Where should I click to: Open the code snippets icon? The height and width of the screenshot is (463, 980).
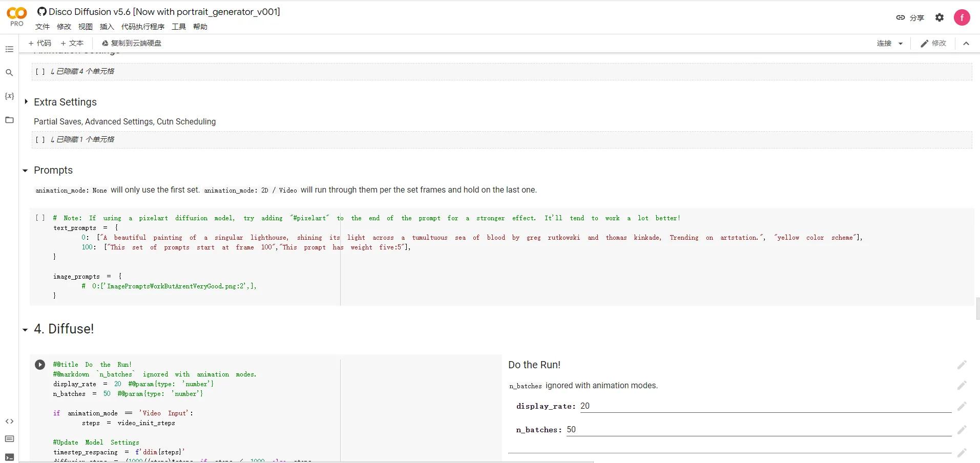click(9, 421)
